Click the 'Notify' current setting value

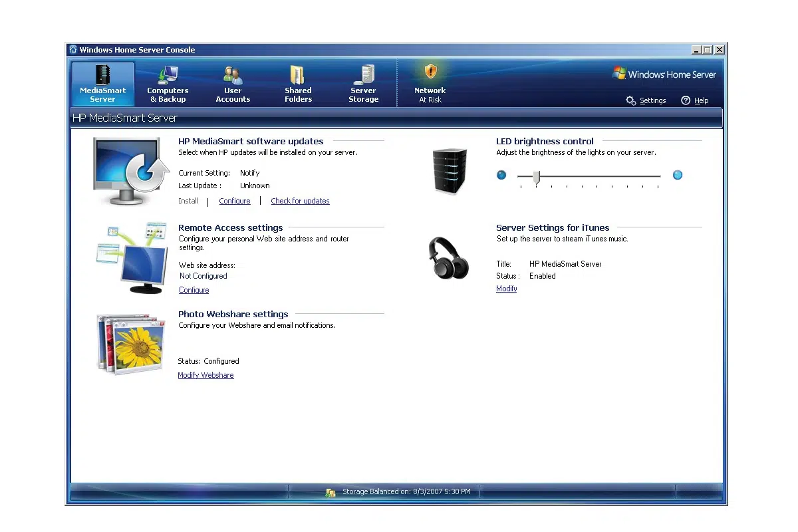coord(250,173)
